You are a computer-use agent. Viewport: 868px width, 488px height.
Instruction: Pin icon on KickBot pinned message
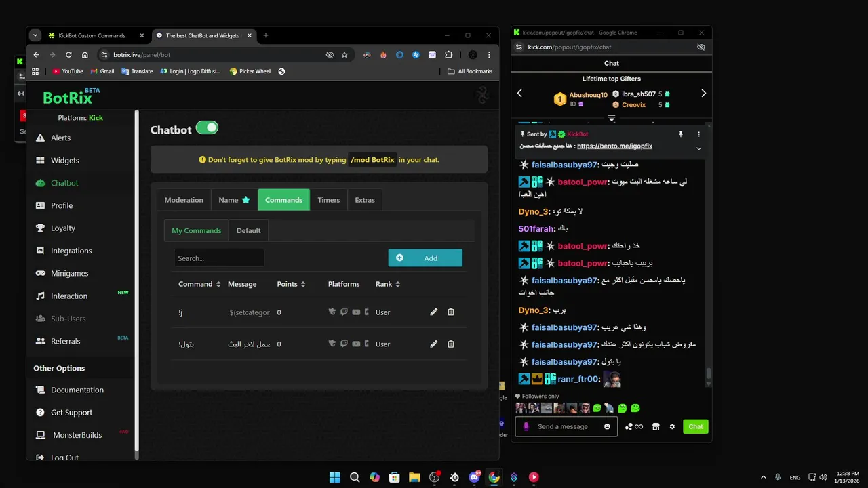tap(681, 134)
